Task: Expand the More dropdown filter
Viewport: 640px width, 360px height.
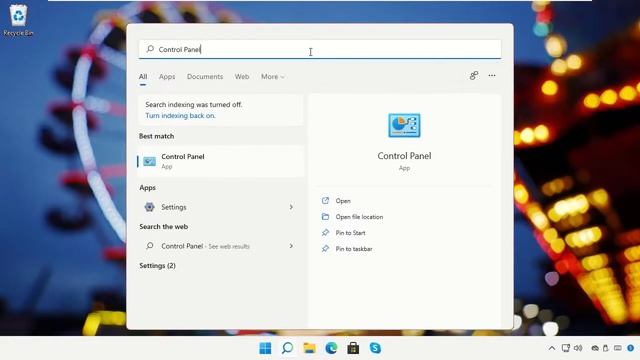Action: coord(273,77)
